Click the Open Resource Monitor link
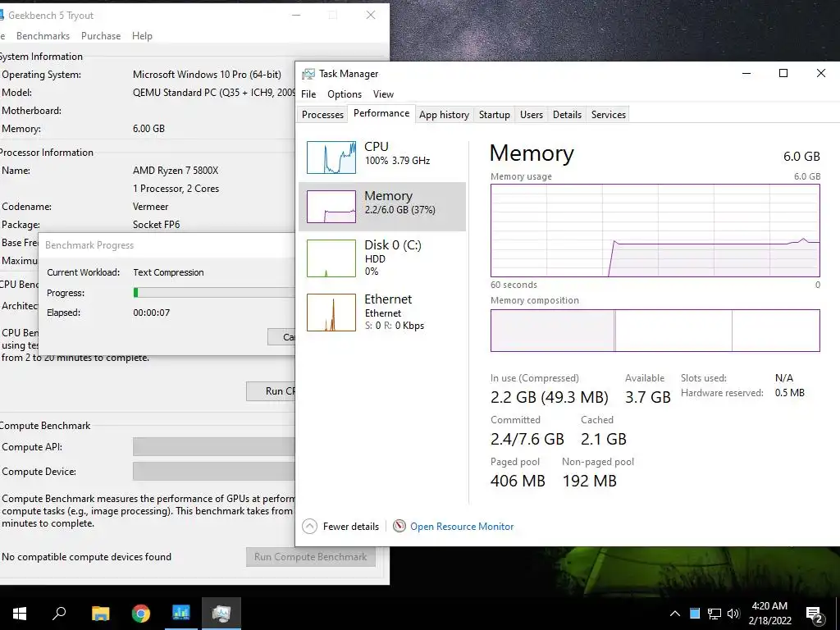Viewport: 840px width, 630px height. 462,527
